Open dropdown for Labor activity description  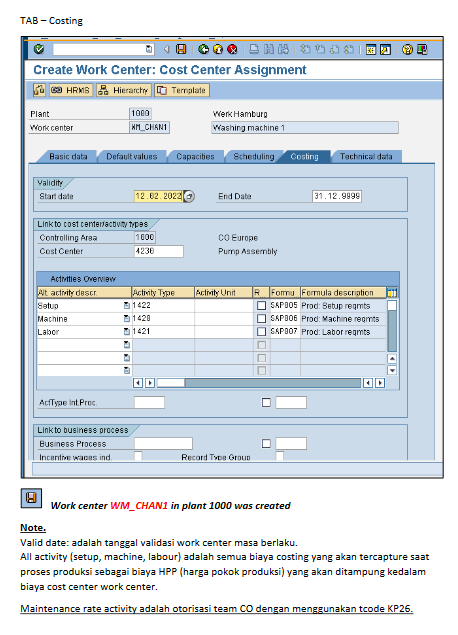pyautogui.click(x=127, y=332)
